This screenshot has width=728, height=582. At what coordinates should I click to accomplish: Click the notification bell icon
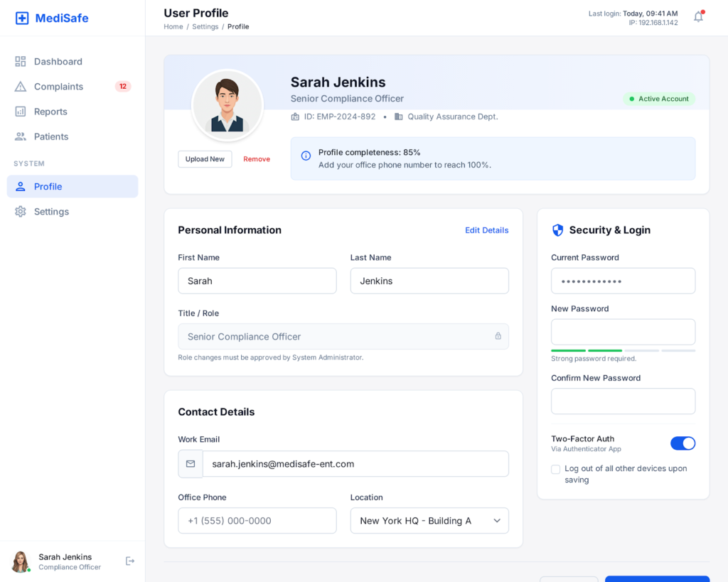click(x=698, y=17)
